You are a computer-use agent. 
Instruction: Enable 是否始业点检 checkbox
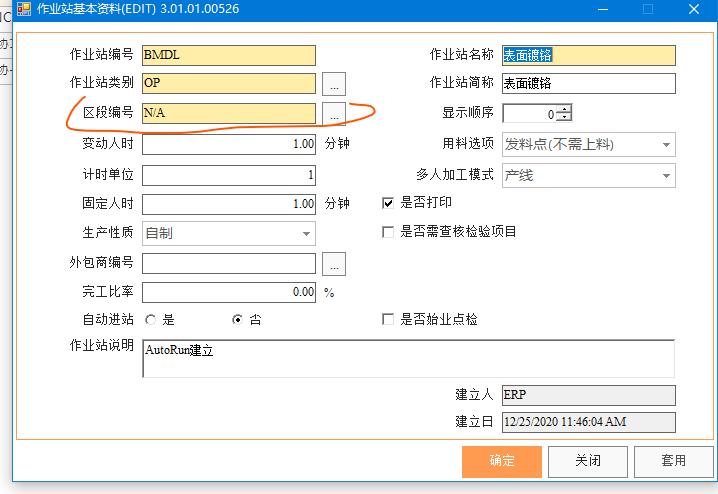(x=388, y=319)
